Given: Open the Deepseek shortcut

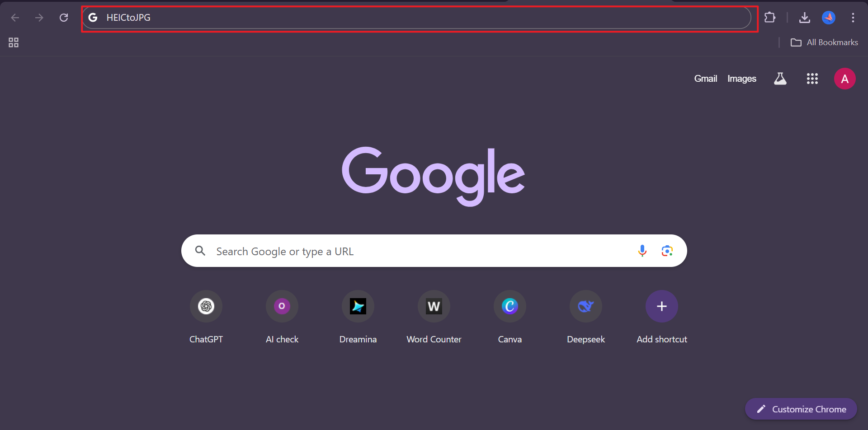Looking at the screenshot, I should coord(585,306).
